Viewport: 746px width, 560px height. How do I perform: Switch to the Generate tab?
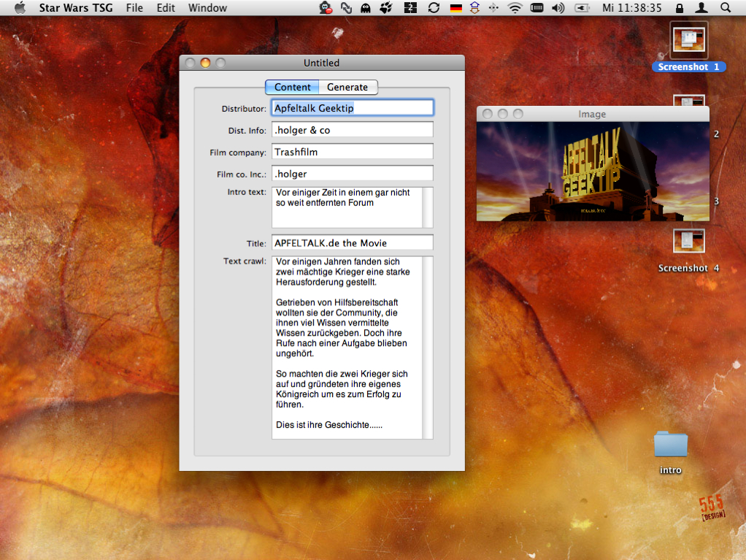347,87
